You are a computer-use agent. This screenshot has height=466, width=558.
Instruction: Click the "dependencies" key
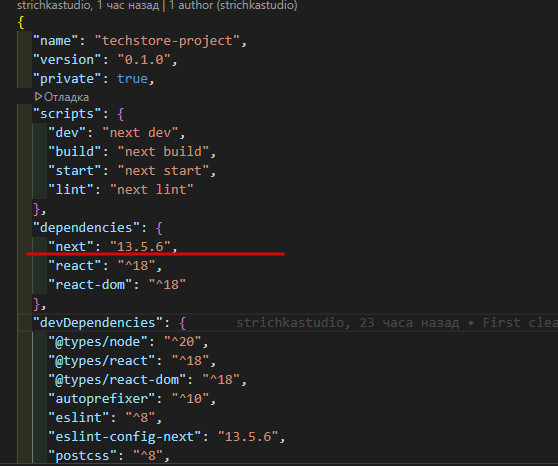[x=86, y=228]
